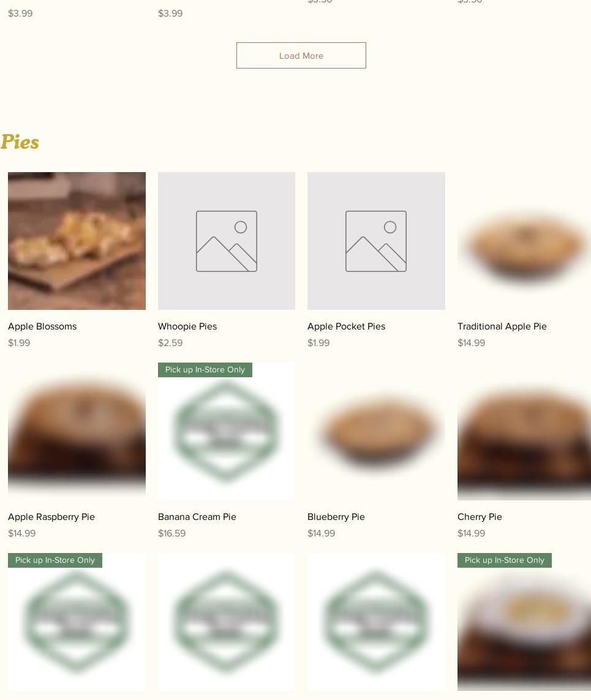View the Cherry Pie product photo
This screenshot has width=591, height=700.
coord(524,431)
